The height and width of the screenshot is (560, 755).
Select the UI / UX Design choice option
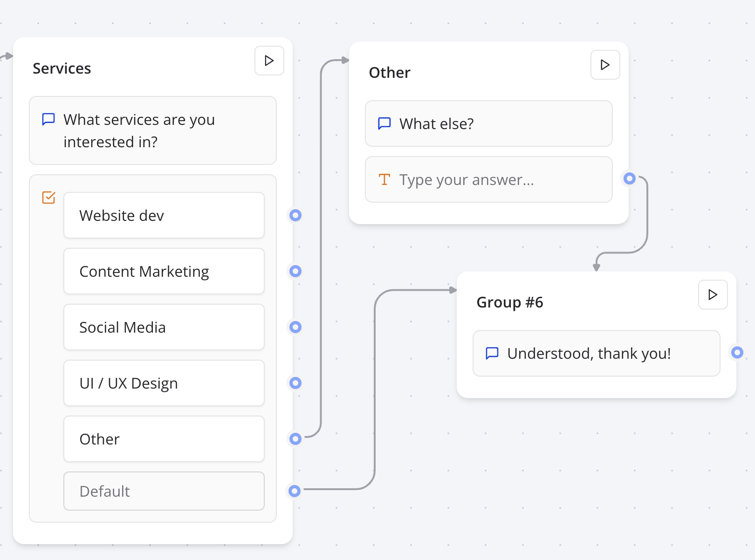tap(164, 383)
